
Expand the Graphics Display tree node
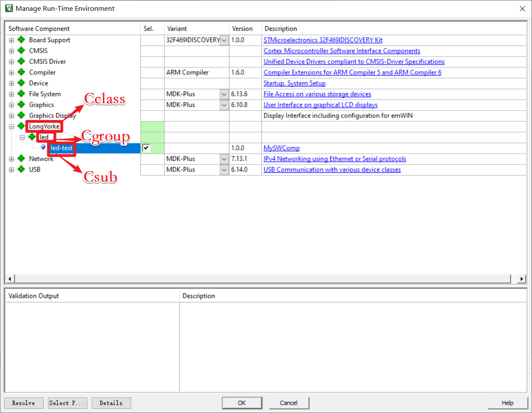(x=12, y=115)
